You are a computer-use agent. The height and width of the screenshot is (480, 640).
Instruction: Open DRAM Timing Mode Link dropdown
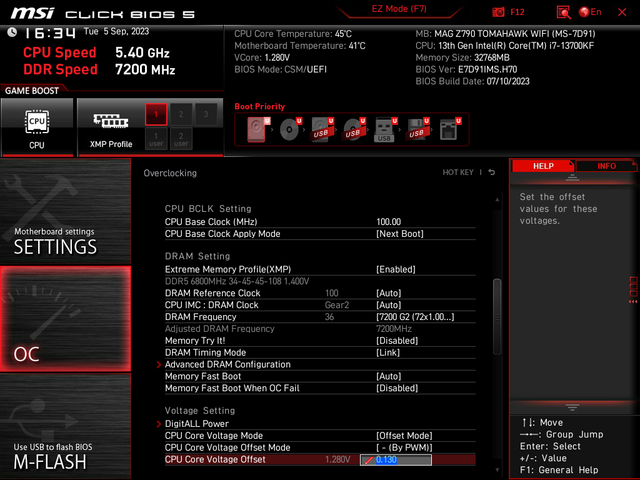(388, 352)
